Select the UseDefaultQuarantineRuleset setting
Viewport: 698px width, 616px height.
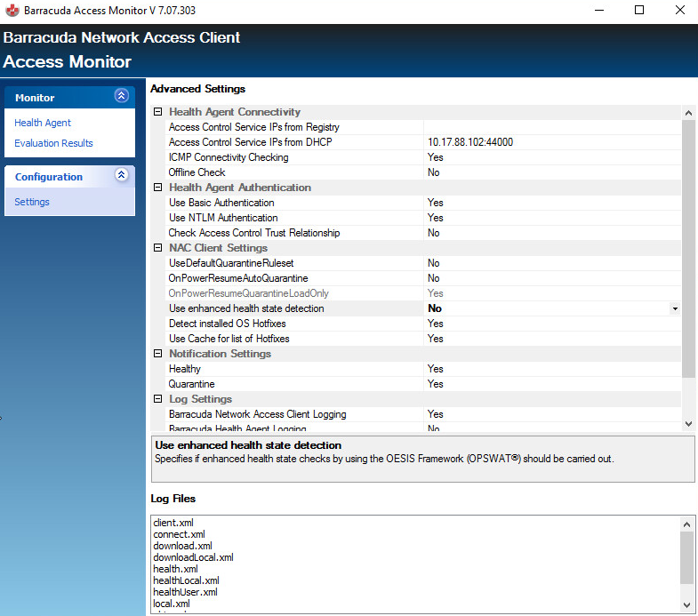point(422,263)
